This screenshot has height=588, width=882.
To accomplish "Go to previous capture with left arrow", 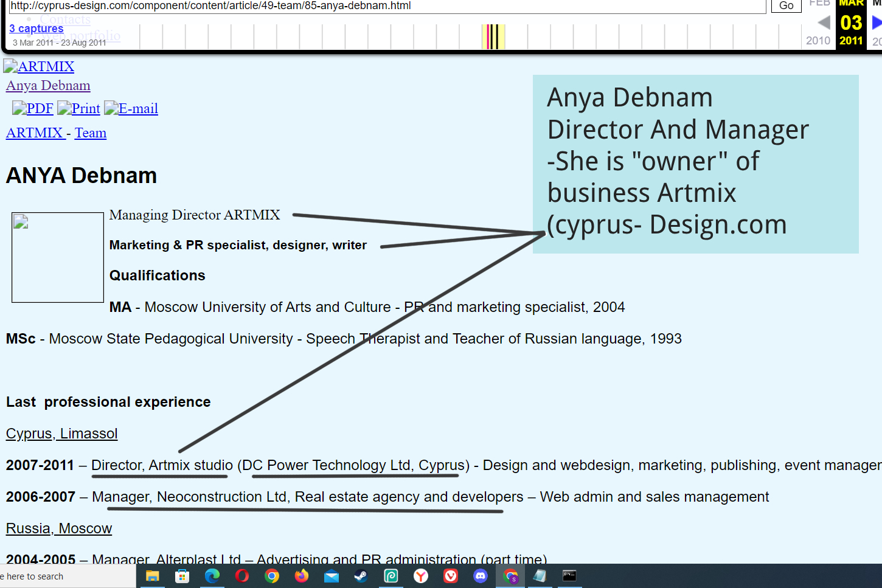I will tap(824, 23).
